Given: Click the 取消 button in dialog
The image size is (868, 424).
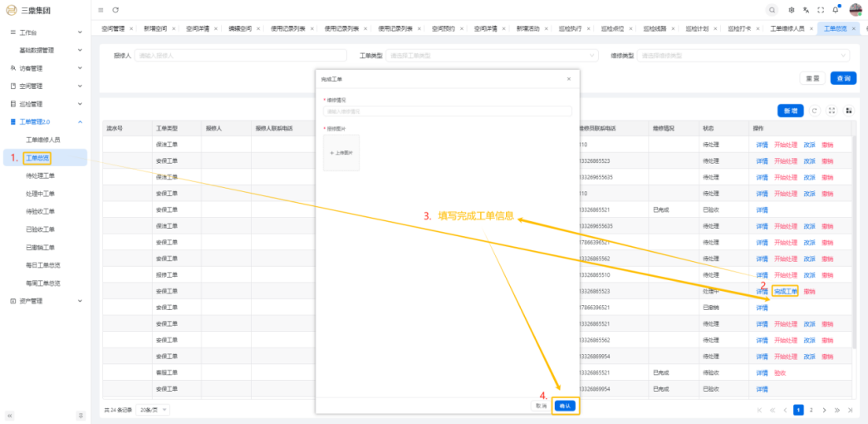Looking at the screenshot, I should point(541,406).
